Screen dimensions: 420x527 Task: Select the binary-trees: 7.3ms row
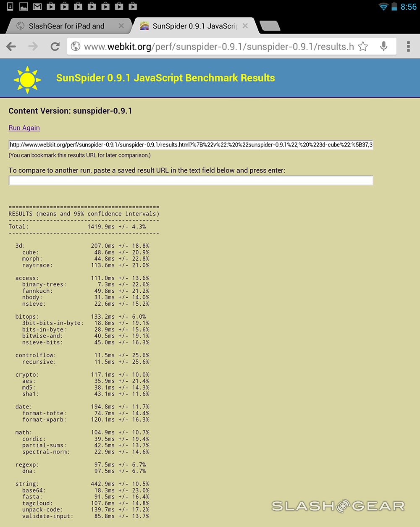pyautogui.click(x=86, y=285)
